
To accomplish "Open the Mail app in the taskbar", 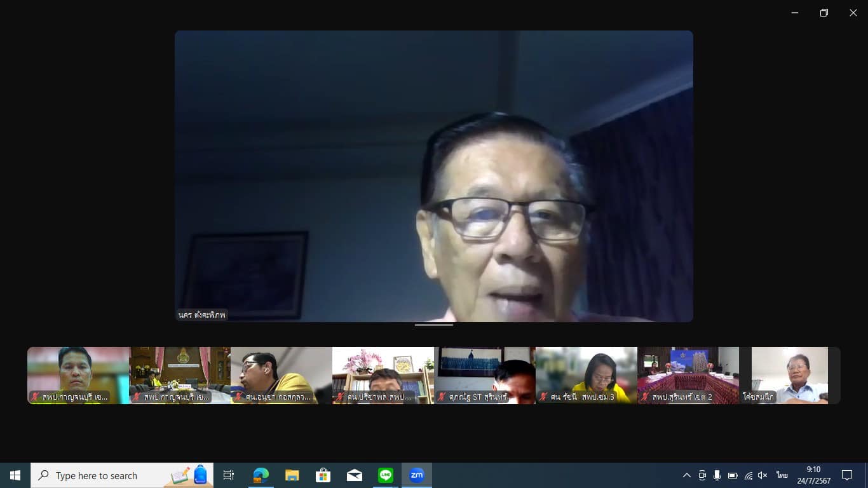I will [x=354, y=475].
